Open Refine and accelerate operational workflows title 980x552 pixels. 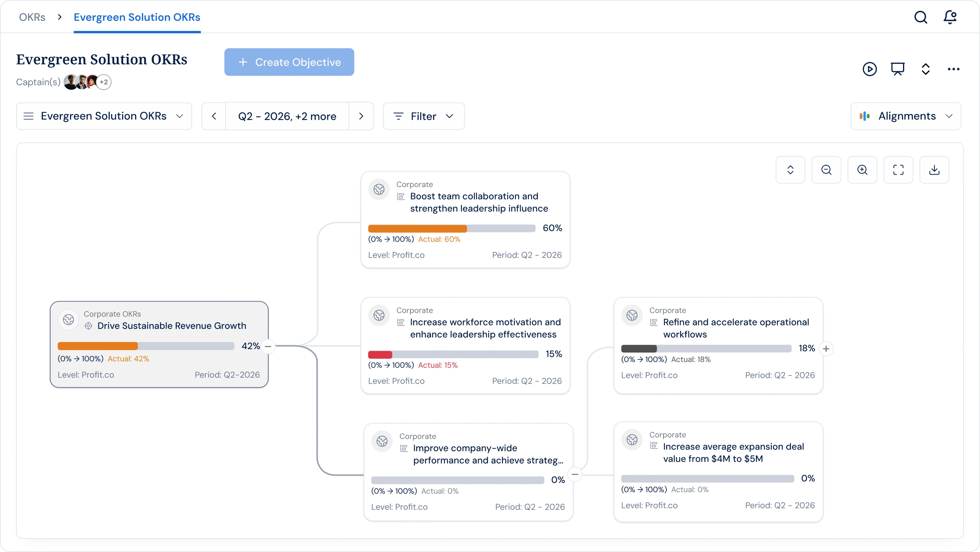click(736, 328)
